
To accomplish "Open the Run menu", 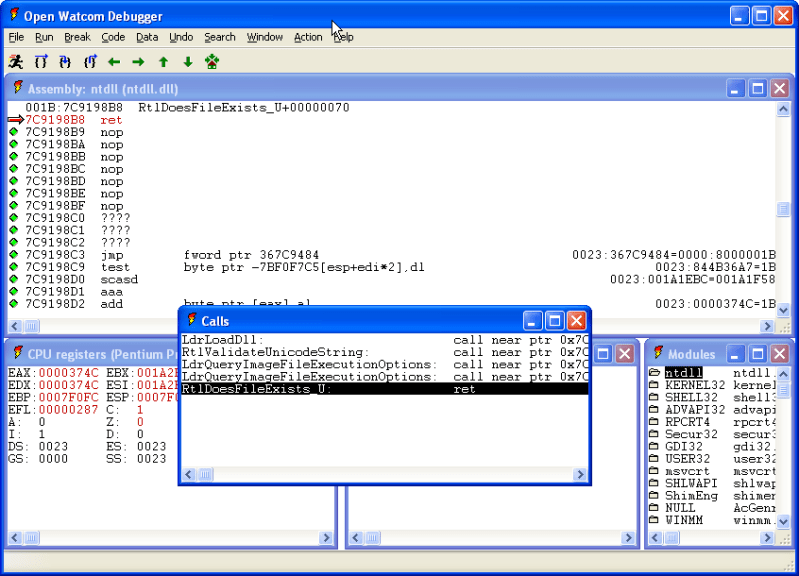I will click(x=44, y=37).
